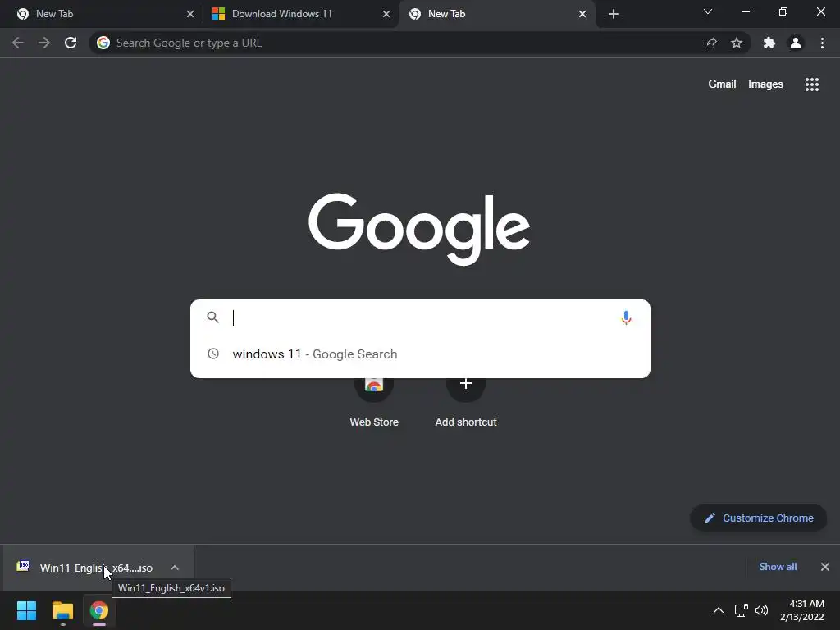Viewport: 840px width, 630px height.
Task: Go forward to next page
Action: tap(44, 43)
